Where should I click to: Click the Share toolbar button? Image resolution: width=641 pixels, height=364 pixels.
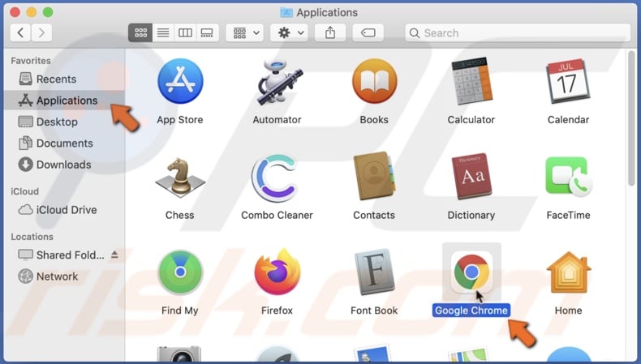pos(330,32)
